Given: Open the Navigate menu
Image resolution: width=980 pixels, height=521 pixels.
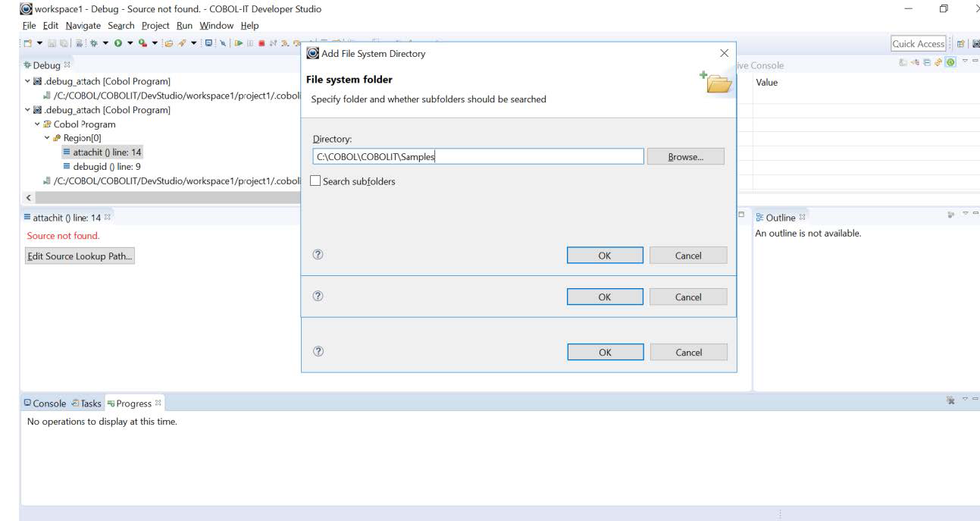Looking at the screenshot, I should click(83, 25).
